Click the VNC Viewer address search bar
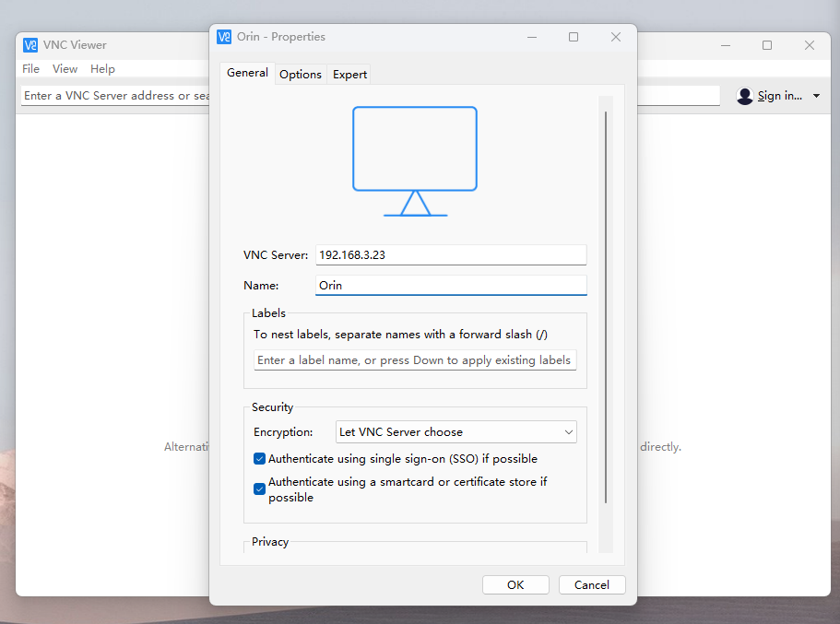This screenshot has width=840, height=624. coord(115,95)
